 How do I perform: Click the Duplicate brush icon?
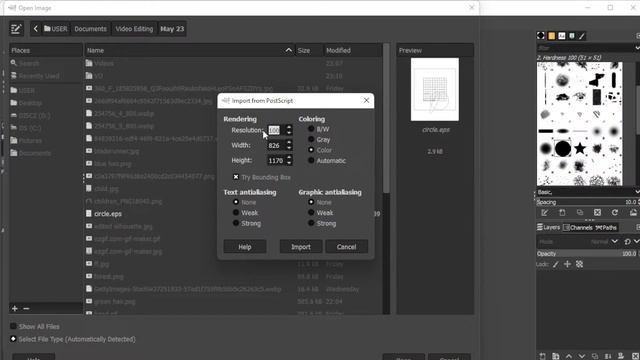click(x=580, y=213)
